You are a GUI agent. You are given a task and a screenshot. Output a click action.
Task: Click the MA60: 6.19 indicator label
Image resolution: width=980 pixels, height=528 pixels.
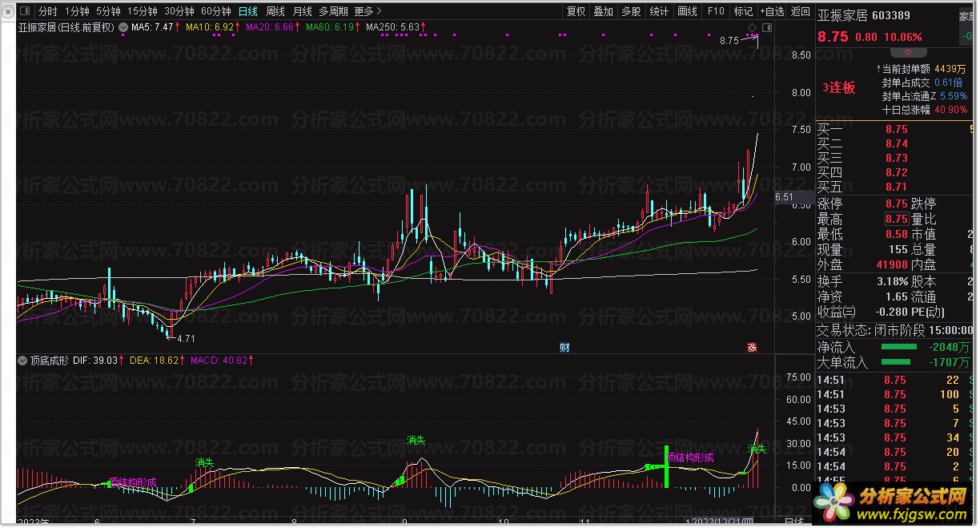[330, 27]
